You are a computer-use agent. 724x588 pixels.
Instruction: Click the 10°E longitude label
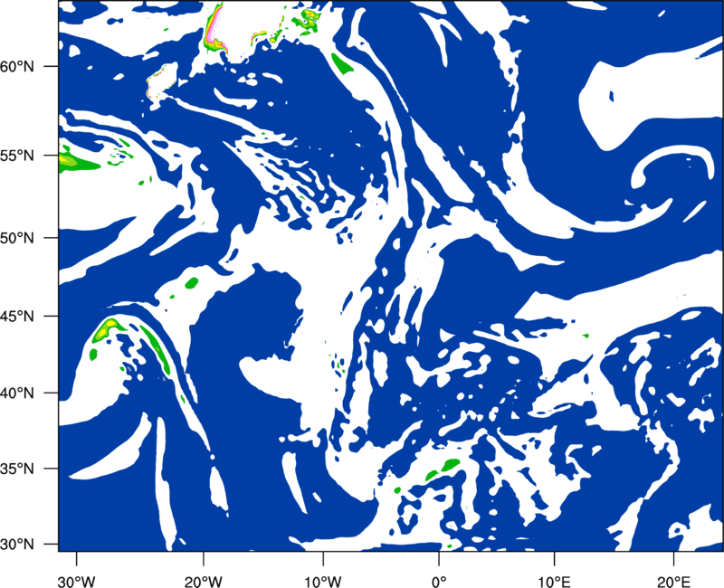[554, 582]
